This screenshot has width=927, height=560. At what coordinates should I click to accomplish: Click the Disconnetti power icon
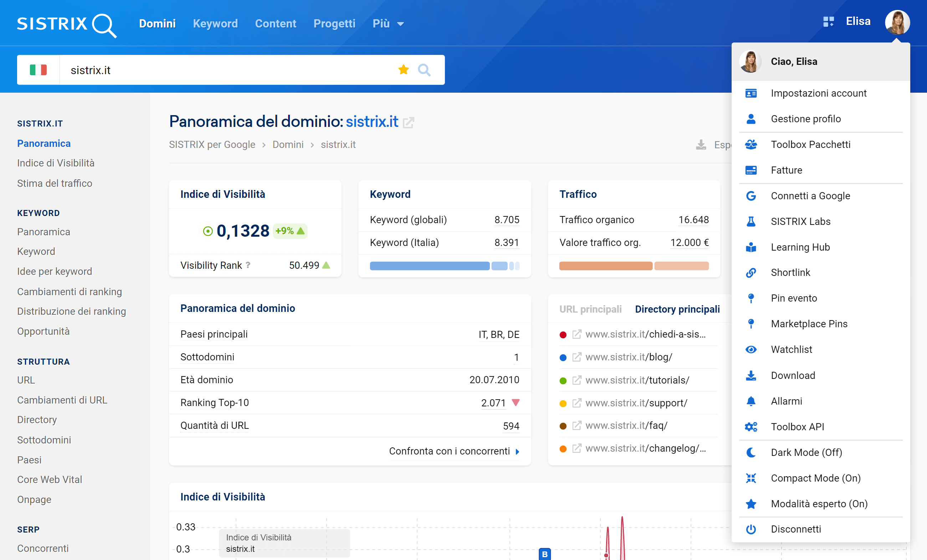(751, 529)
